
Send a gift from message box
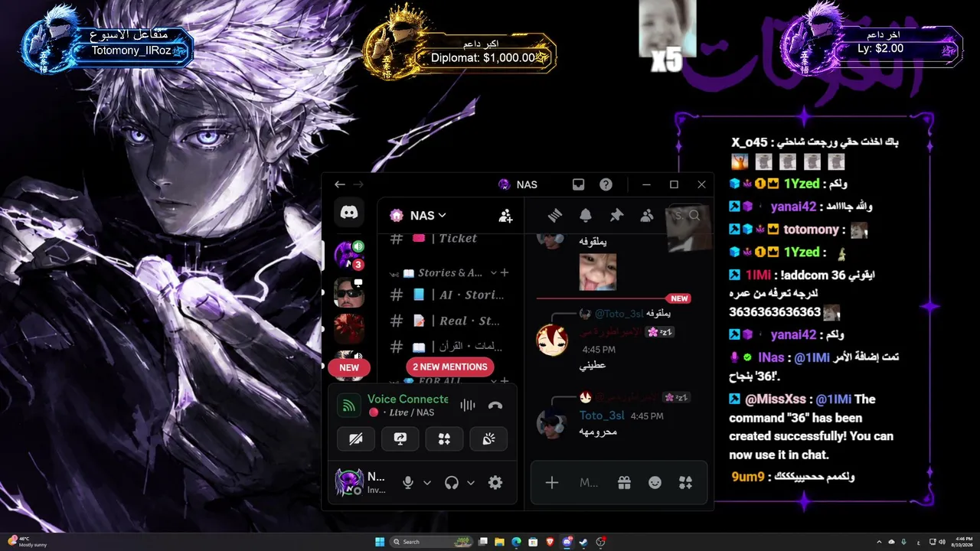coord(624,482)
